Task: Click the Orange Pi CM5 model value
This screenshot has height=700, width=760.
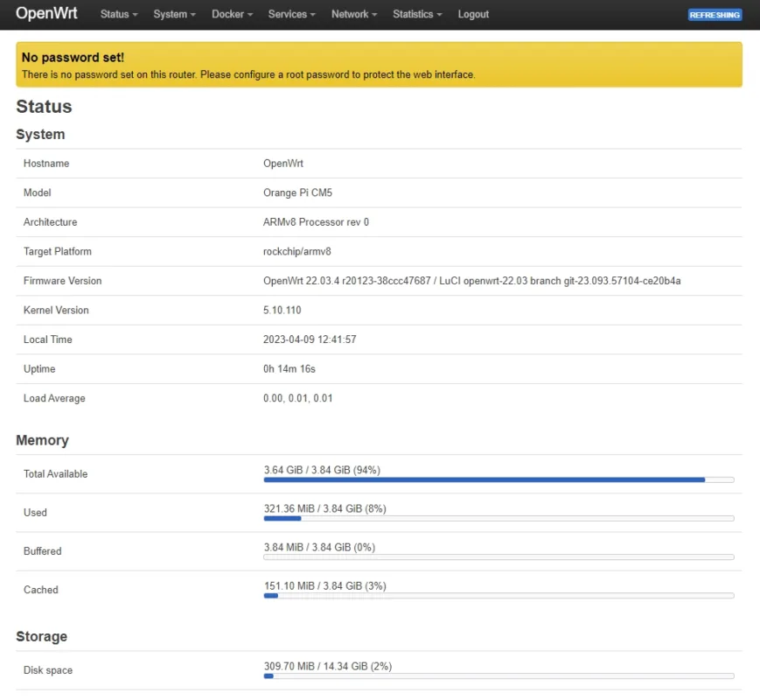Action: (297, 193)
